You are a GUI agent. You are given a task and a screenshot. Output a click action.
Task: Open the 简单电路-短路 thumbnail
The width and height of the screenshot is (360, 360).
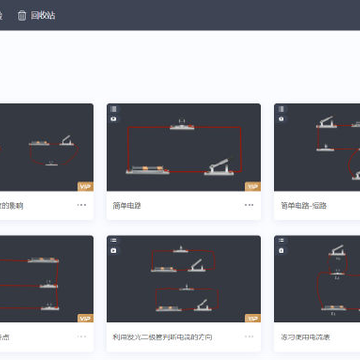(x=317, y=147)
